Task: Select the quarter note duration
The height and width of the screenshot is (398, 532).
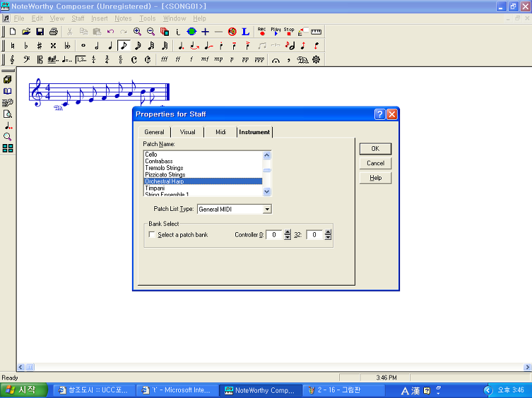Action: tap(110, 45)
